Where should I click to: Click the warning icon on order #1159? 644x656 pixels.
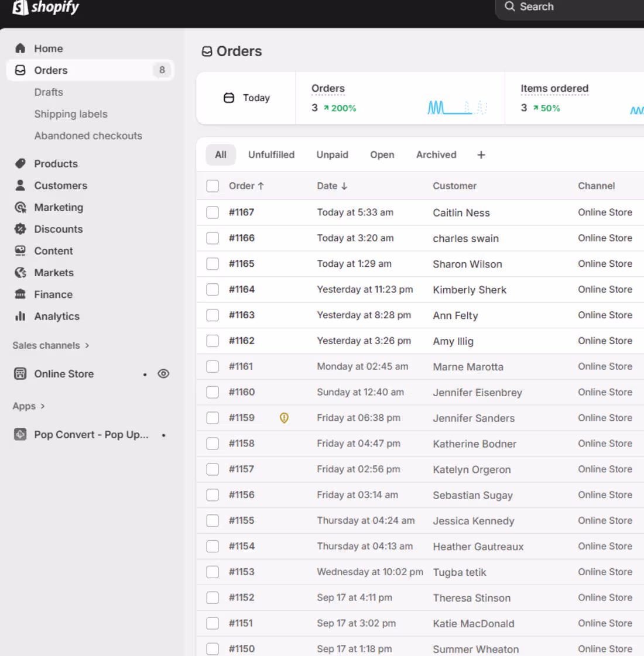[x=284, y=417]
